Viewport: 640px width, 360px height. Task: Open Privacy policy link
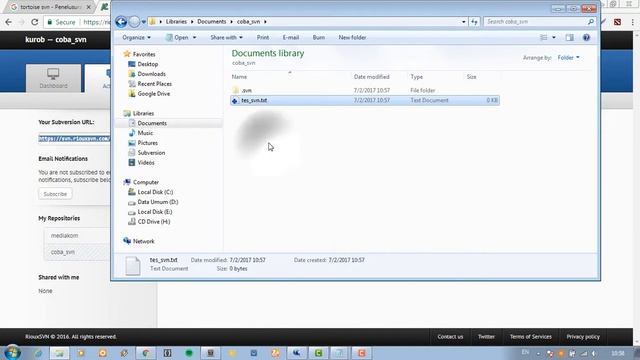tap(583, 337)
